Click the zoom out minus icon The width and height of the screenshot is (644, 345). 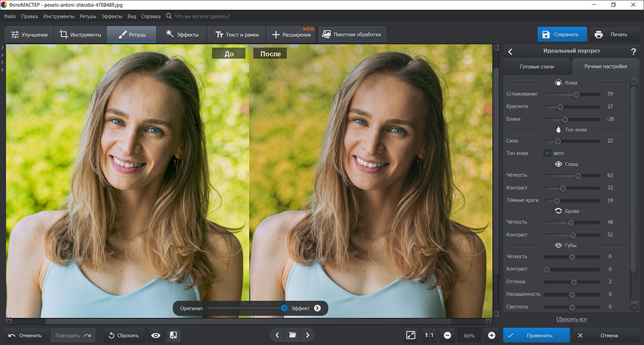(x=447, y=335)
